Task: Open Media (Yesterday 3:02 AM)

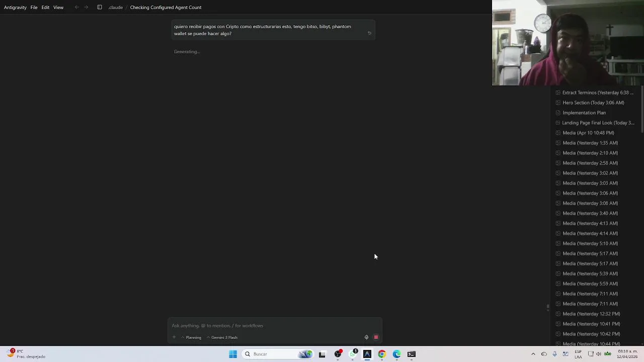Action: pyautogui.click(x=590, y=173)
